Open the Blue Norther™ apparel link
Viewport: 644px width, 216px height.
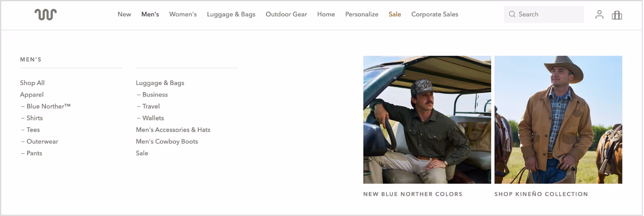(46, 106)
